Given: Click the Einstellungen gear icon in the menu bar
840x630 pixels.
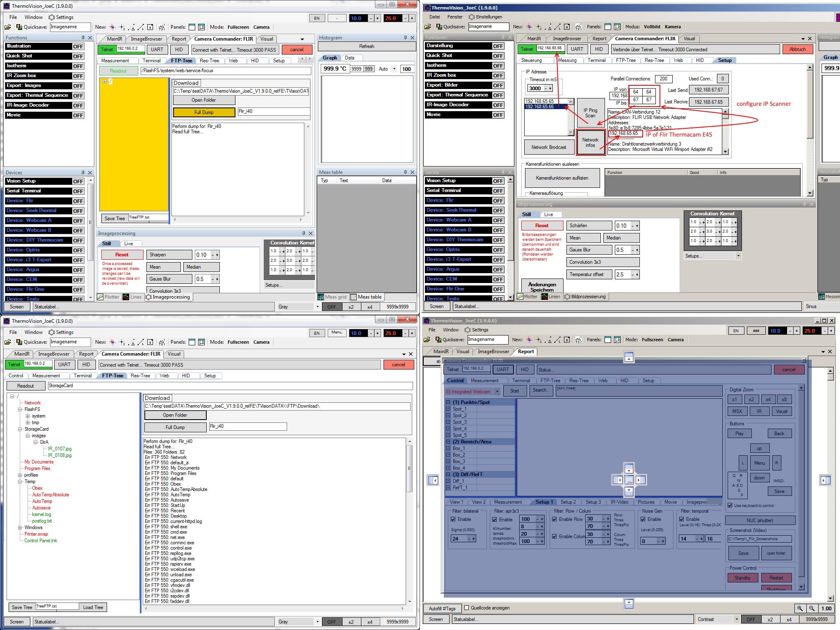Looking at the screenshot, I should pyautogui.click(x=472, y=17).
